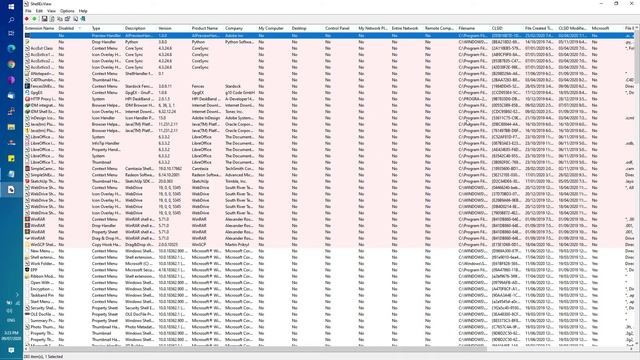Viewport: 640px width, 360px height.
Task: Select the AccExt Class extension row
Action: point(329,48)
